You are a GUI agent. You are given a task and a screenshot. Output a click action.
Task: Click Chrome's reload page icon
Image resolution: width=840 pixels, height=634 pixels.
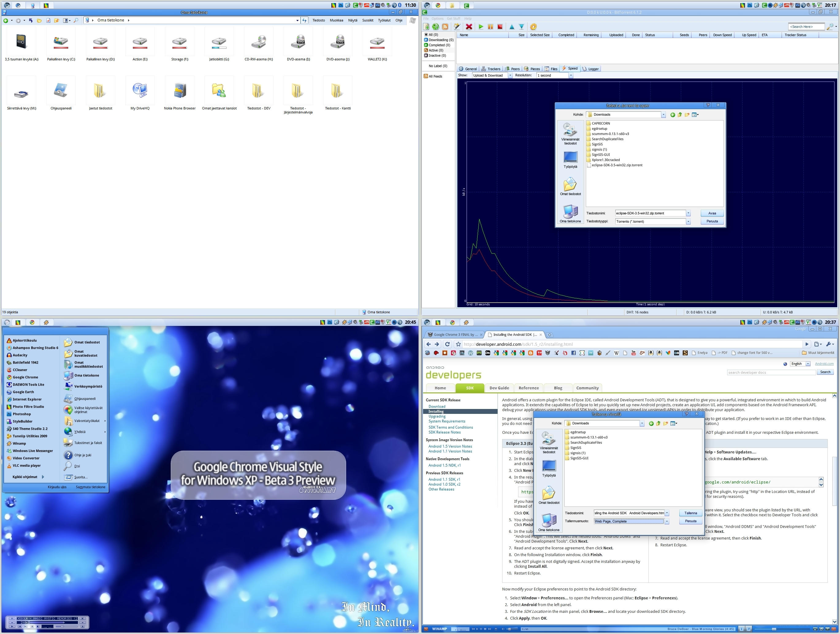tap(447, 344)
